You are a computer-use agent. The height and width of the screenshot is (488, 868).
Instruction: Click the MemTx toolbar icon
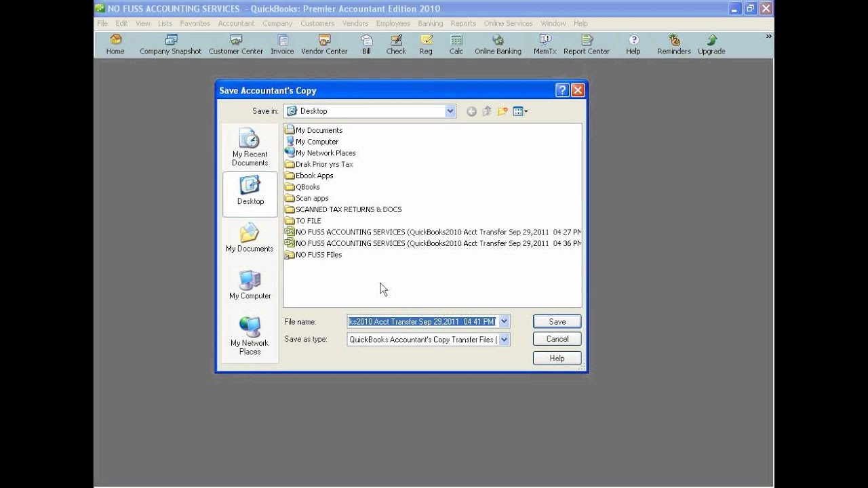pos(545,45)
